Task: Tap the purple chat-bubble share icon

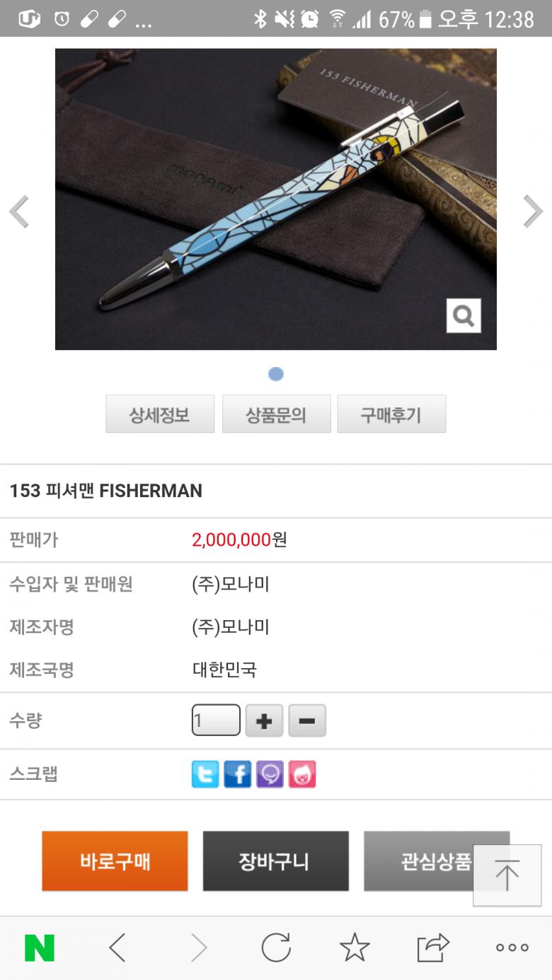Action: coord(270,774)
